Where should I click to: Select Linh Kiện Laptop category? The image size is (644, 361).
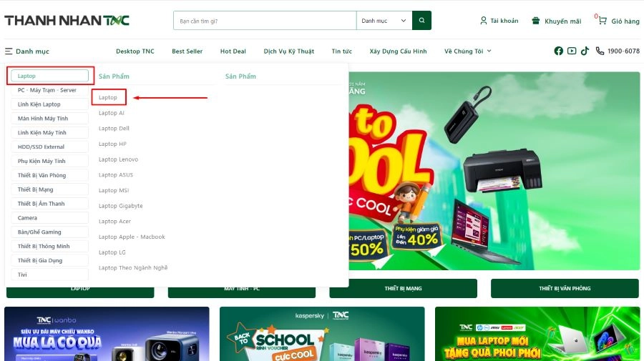click(49, 104)
